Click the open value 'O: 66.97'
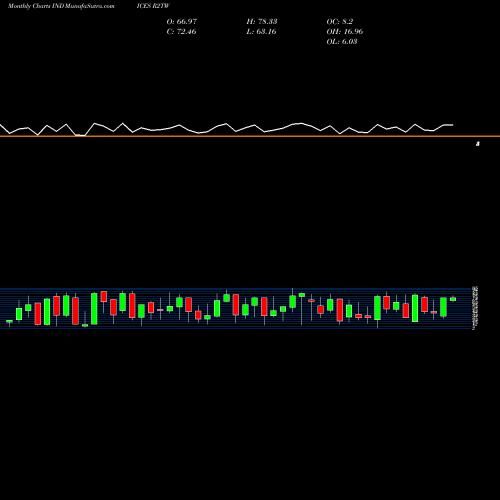This screenshot has width=500, height=500. (x=182, y=22)
